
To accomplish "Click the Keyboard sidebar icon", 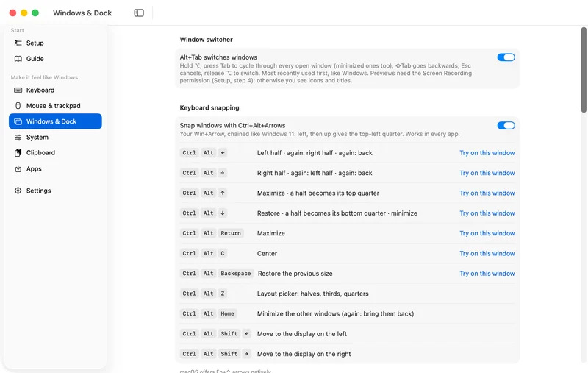I will [x=18, y=90].
